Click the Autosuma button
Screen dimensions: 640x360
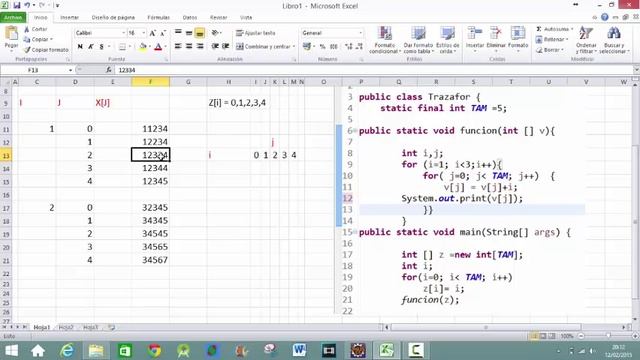[x=552, y=29]
